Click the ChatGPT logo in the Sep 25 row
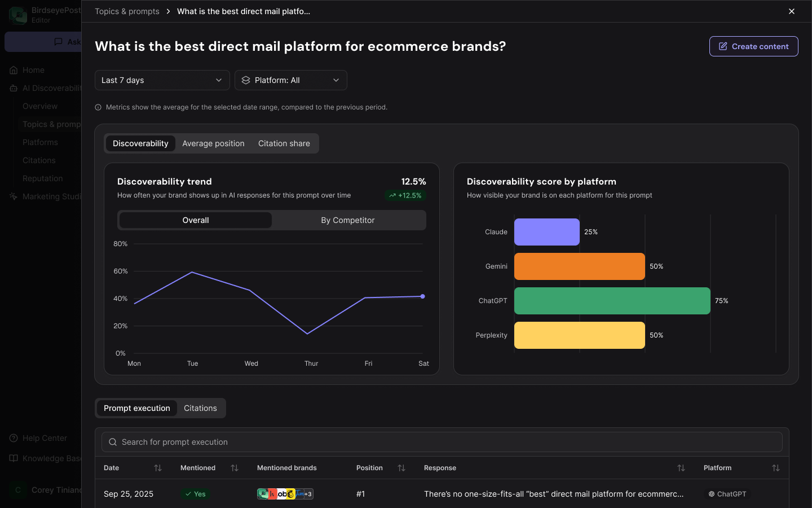 click(712, 494)
